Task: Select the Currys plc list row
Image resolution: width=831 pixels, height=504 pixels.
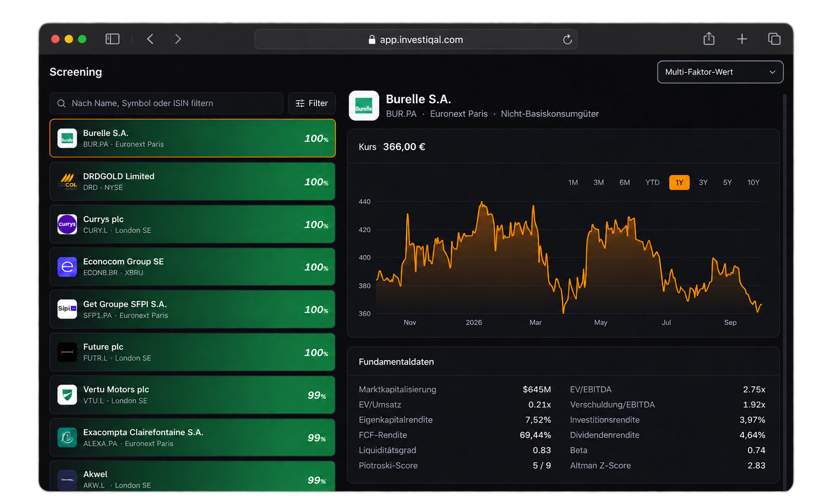Action: 193,224
